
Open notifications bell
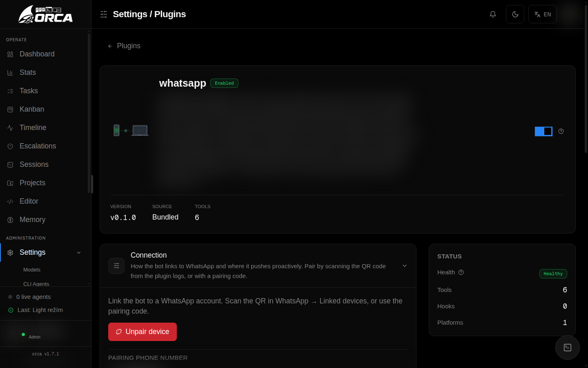493,14
